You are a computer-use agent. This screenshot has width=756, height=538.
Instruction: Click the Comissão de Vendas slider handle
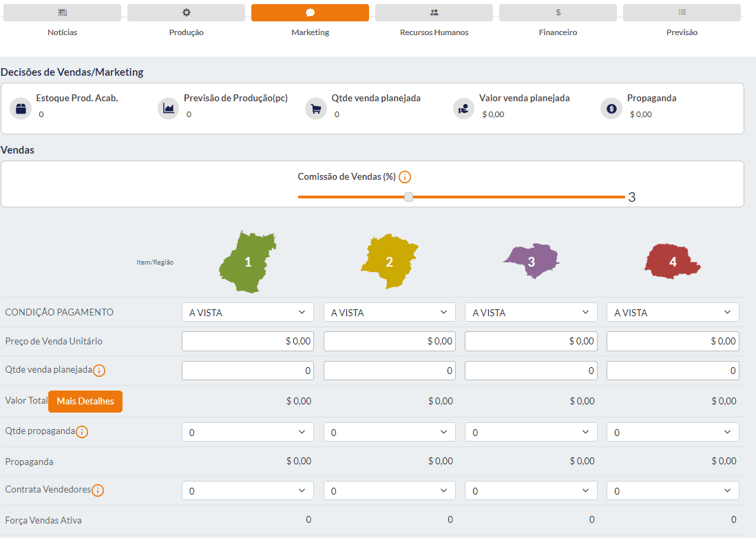point(408,197)
